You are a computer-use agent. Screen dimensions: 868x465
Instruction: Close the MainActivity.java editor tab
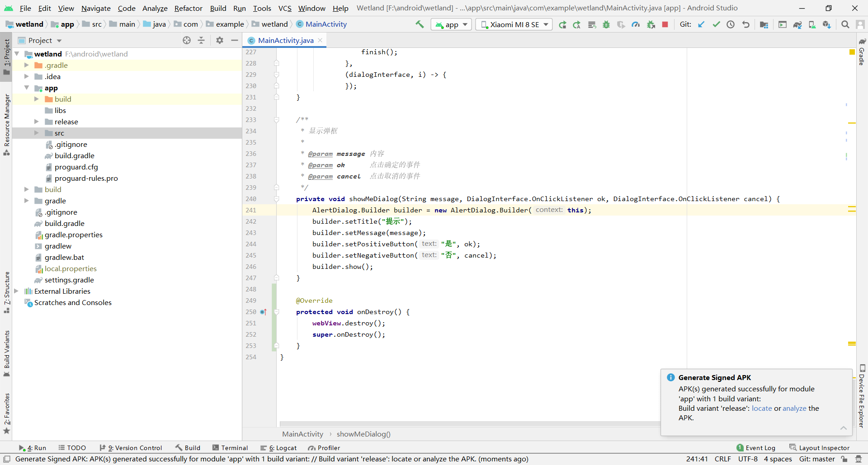pos(320,40)
